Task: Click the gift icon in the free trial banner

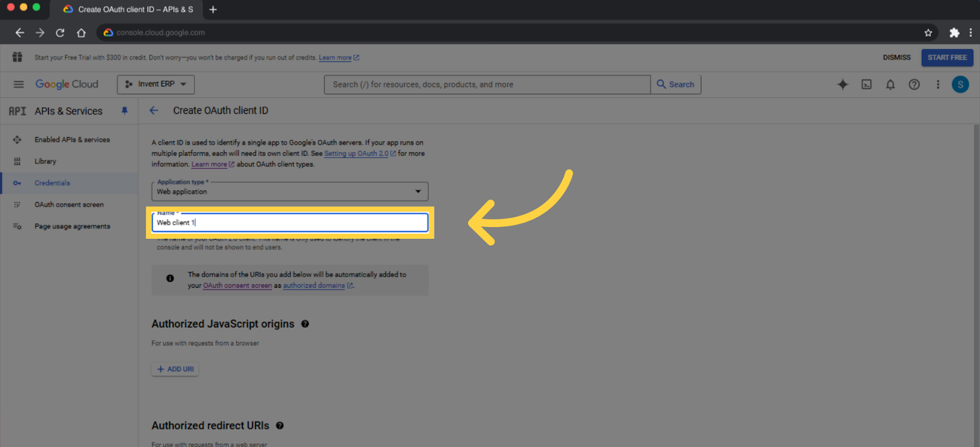Action: [x=17, y=57]
